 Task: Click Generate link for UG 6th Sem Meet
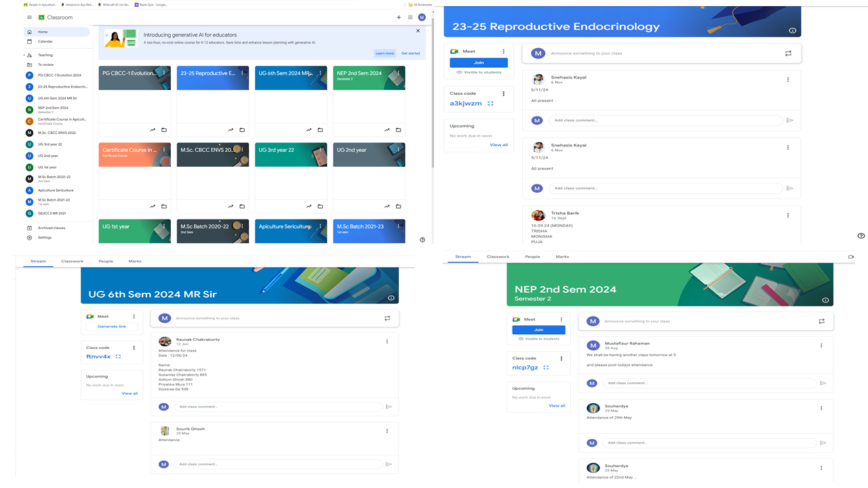112,327
